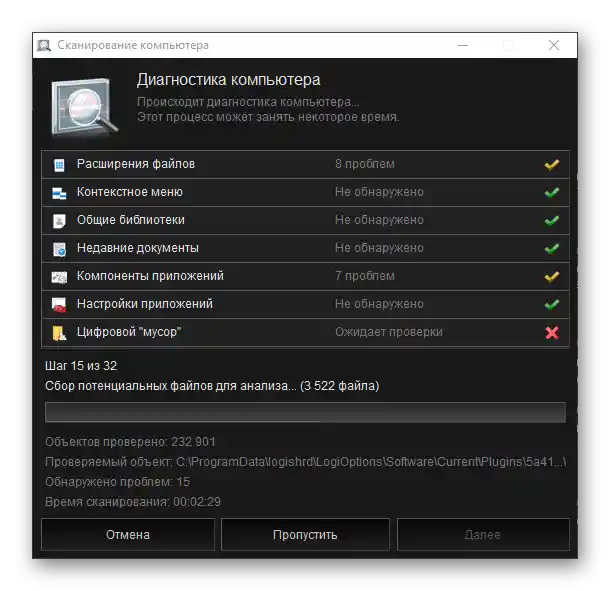Image resolution: width=610 pixels, height=591 pixels.
Task: Click the Общие библиотеки row icon
Action: (x=59, y=221)
